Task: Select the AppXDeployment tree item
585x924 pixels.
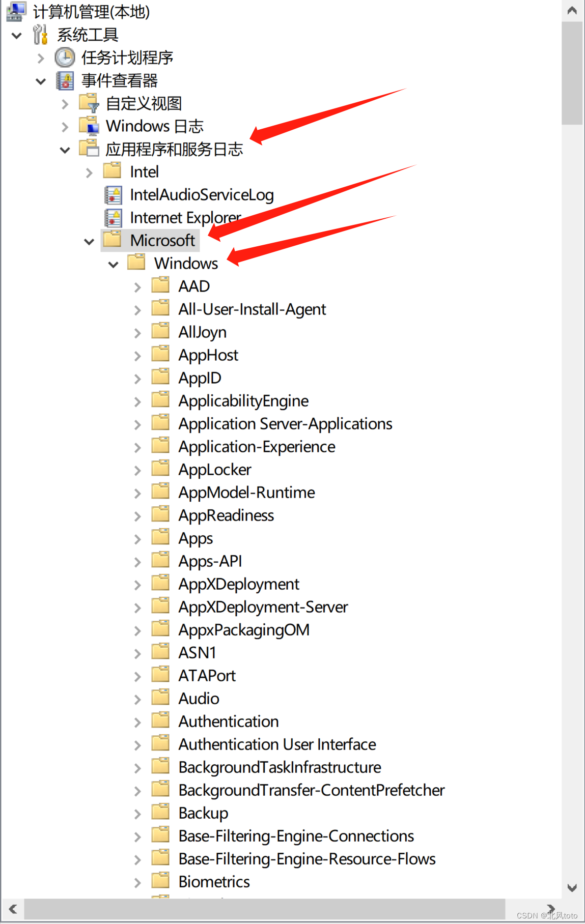Action: (239, 584)
